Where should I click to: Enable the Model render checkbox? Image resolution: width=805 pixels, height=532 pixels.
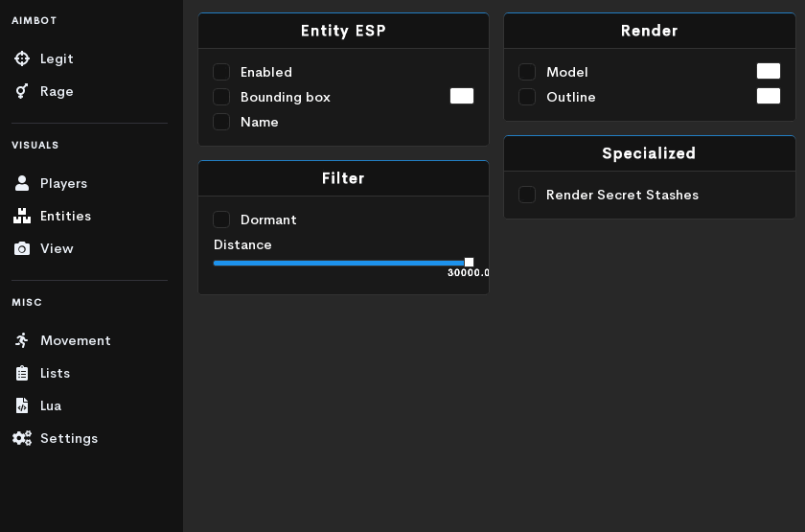pos(527,72)
